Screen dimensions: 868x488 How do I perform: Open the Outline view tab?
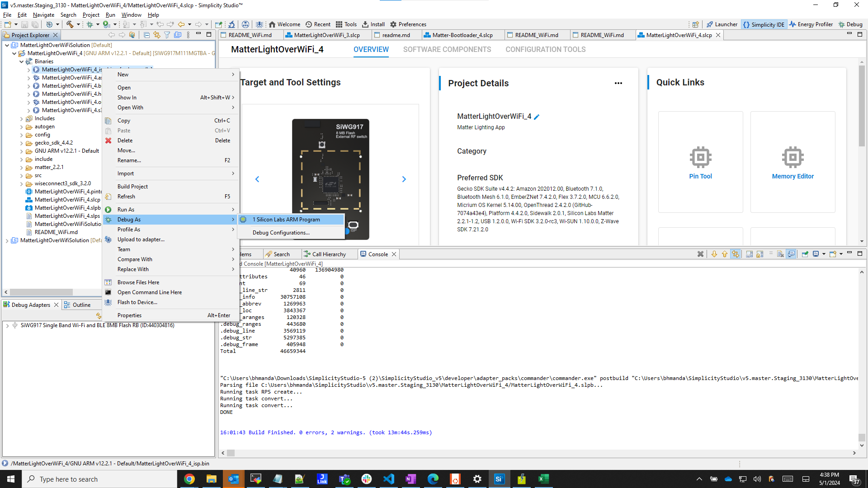[x=81, y=305]
